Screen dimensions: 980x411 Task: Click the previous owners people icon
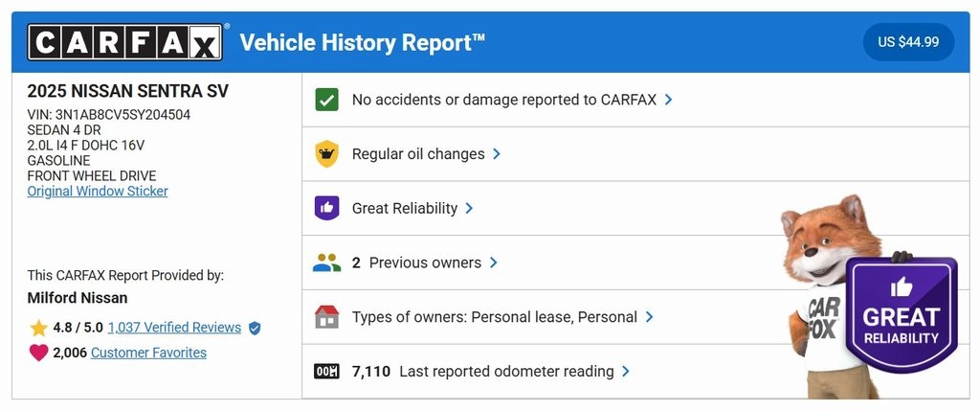point(327,263)
